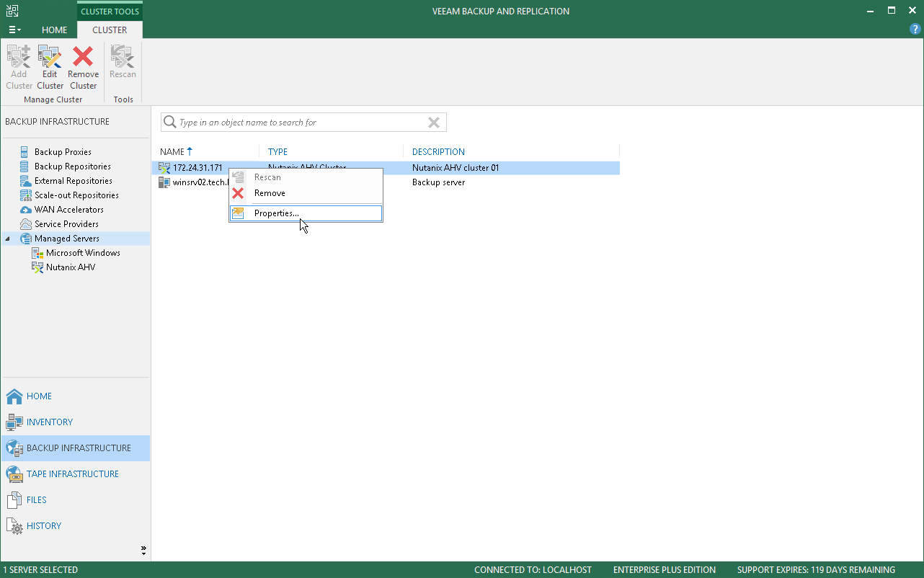Open the main application menu button
Image resolution: width=924 pixels, height=578 pixels.
[x=14, y=30]
